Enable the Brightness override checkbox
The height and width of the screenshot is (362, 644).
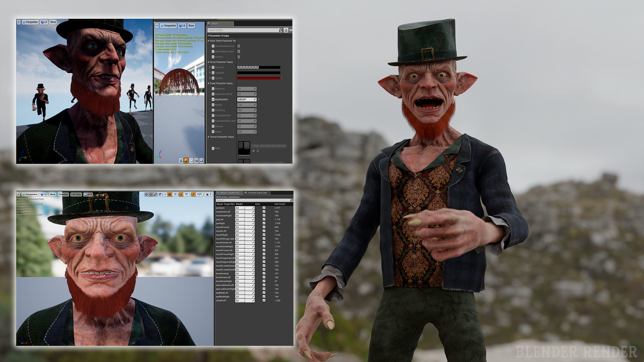pyautogui.click(x=213, y=88)
